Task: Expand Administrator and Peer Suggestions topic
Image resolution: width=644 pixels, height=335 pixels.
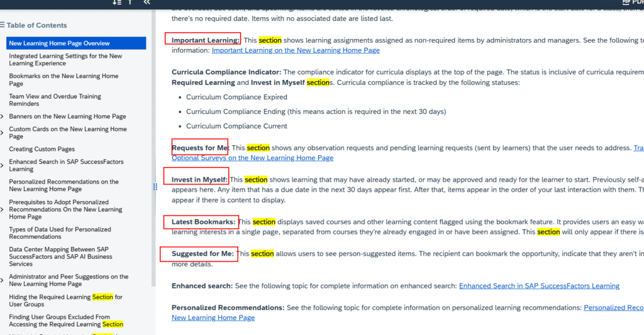Action: 3,277
